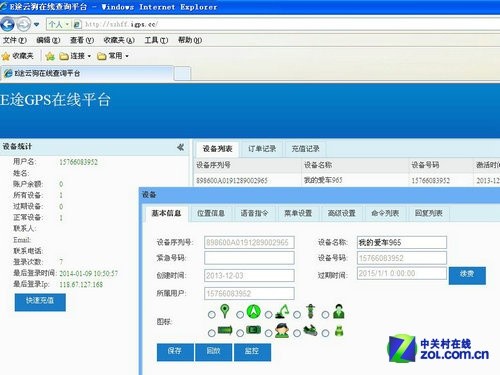Open the 文件 menu
The height and width of the screenshot is (375, 500).
tap(15, 40)
